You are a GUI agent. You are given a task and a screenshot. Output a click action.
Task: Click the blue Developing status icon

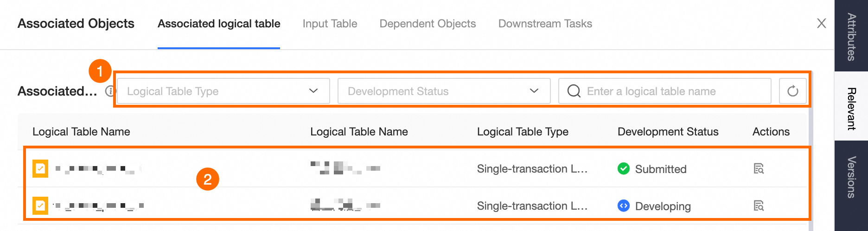point(624,205)
